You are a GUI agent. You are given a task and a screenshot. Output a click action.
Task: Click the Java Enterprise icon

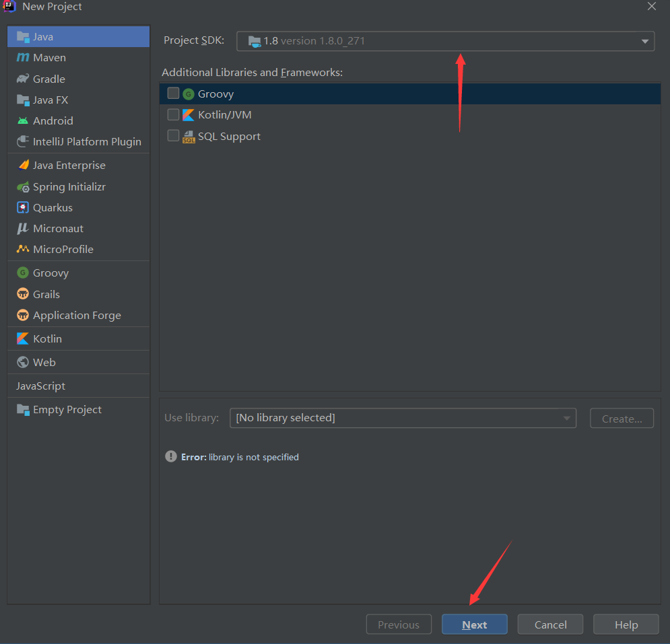(24, 165)
